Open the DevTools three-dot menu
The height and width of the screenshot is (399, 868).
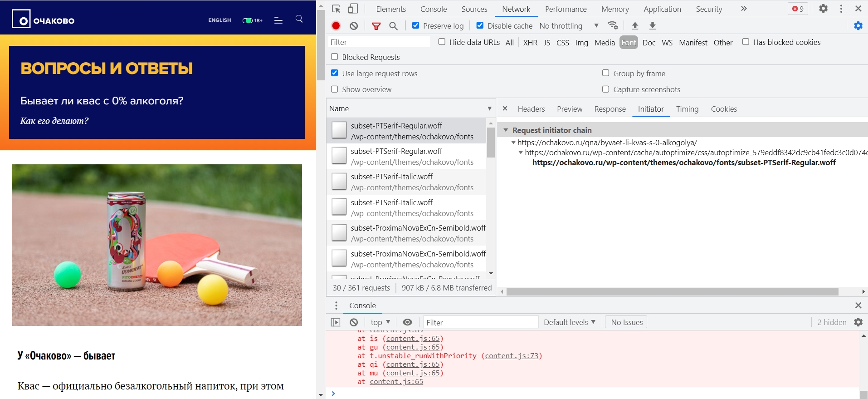841,9
